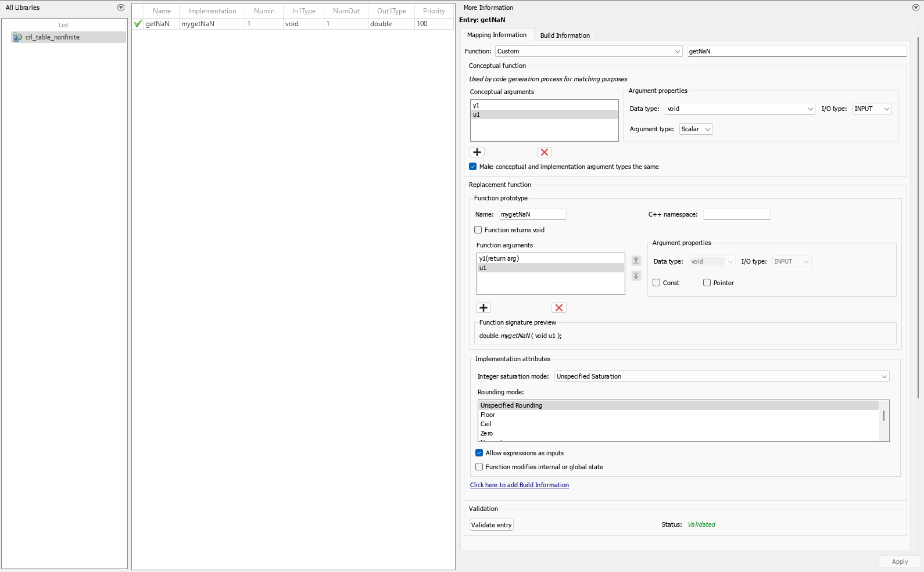
Task: Toggle matching conceptual and implementation argument types
Action: pos(473,167)
